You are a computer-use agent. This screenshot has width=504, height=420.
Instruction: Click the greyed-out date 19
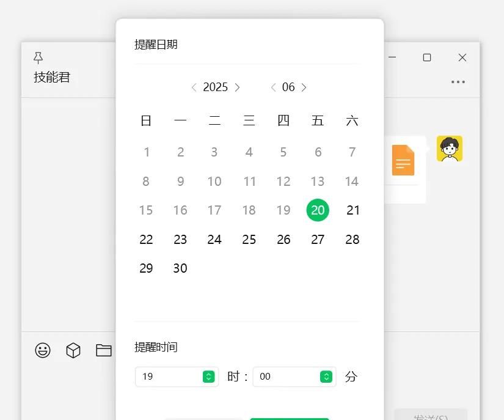(x=283, y=210)
